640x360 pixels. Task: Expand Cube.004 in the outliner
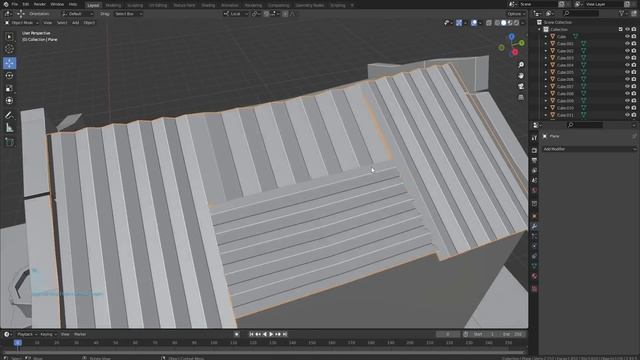coord(546,65)
